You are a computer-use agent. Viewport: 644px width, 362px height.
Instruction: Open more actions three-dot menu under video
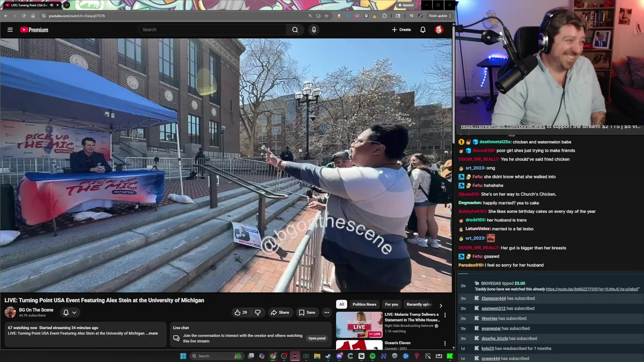[x=327, y=312]
